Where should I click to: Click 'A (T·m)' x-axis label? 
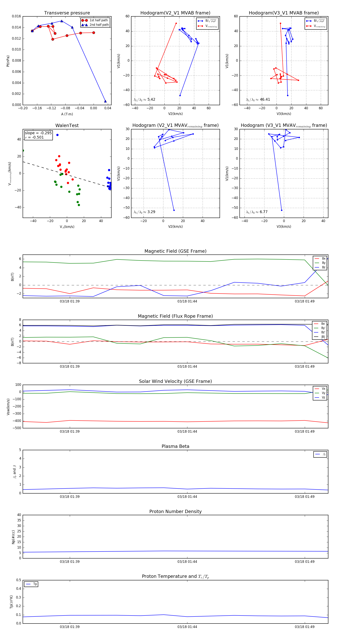[67, 114]
